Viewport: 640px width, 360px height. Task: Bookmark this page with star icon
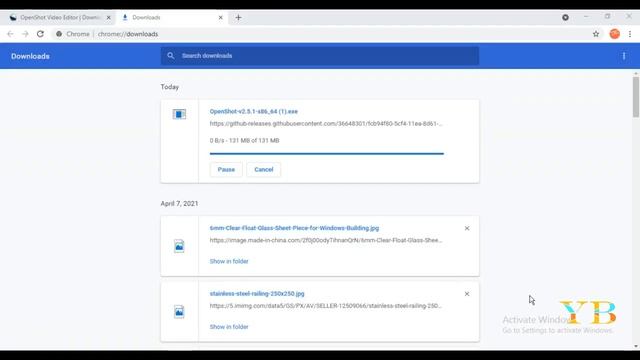point(596,34)
